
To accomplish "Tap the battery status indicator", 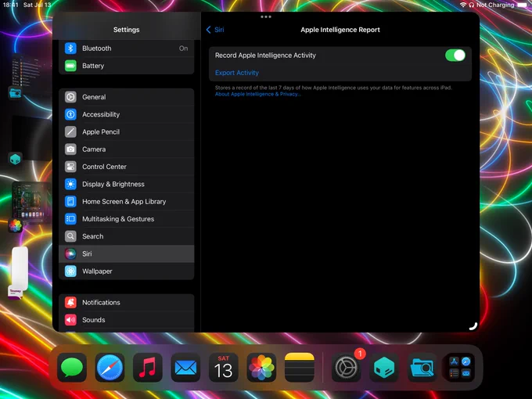I will [x=522, y=5].
